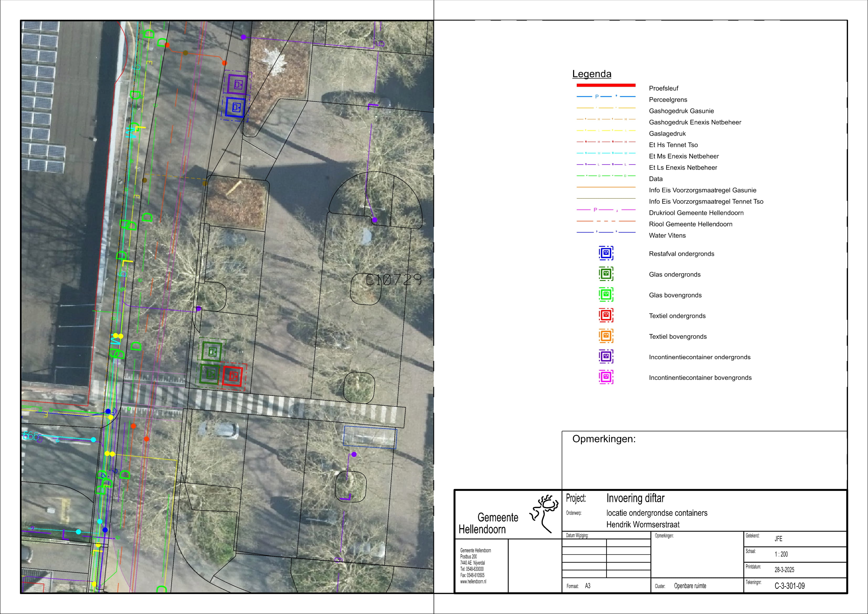The height and width of the screenshot is (614, 868).
Task: Click the drawing number C-3-301-09 field
Action: click(789, 586)
